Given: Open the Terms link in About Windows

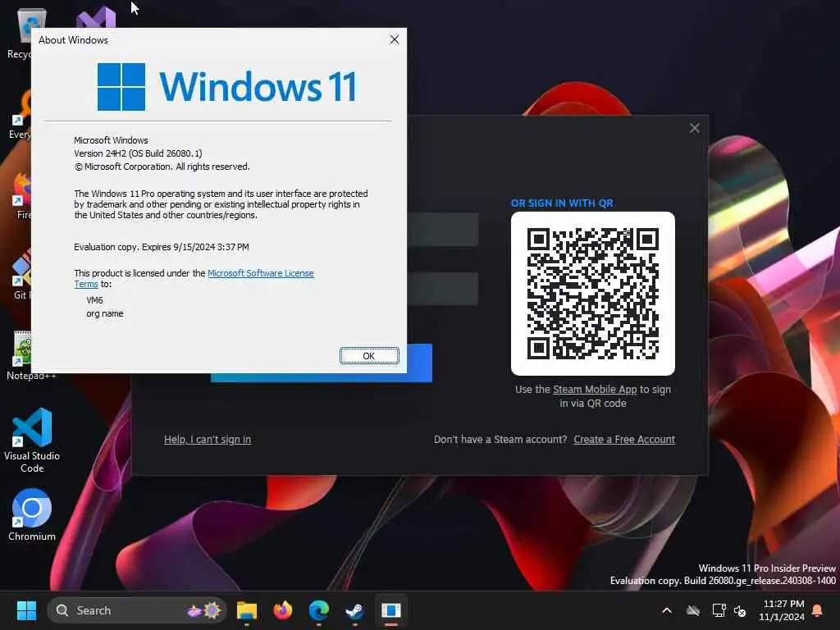Looking at the screenshot, I should (x=86, y=284).
